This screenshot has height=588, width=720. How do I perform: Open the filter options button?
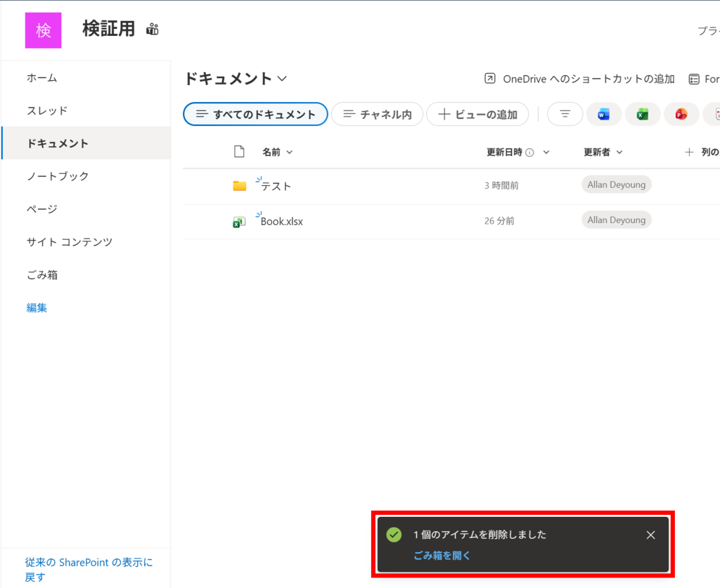565,114
